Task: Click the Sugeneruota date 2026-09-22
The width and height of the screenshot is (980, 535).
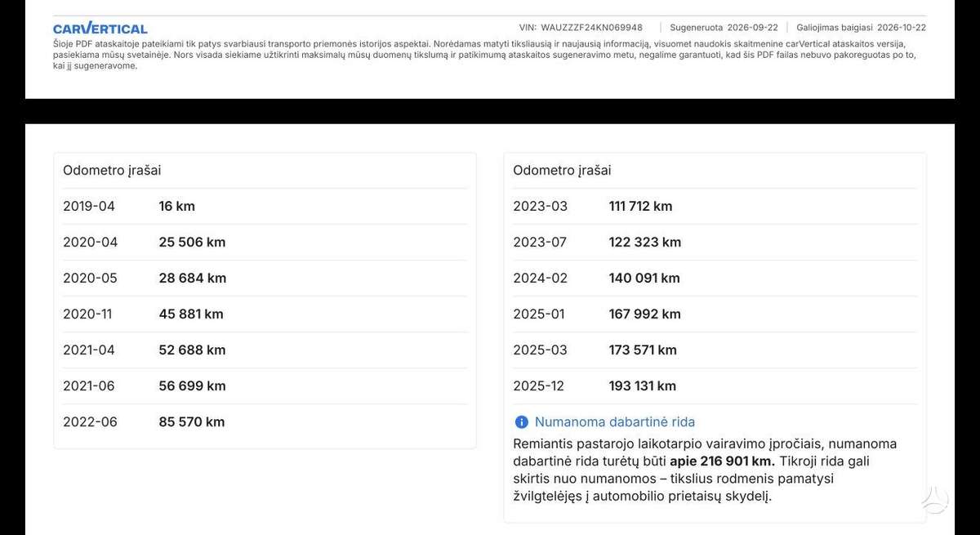Action: pos(751,27)
